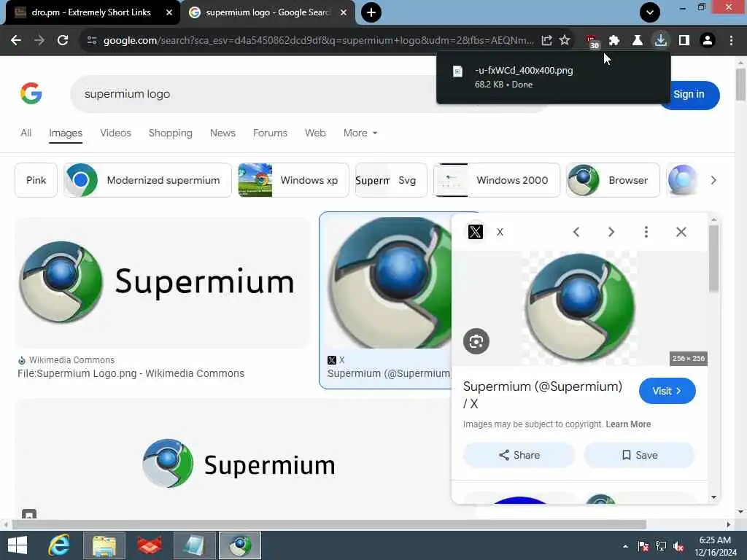This screenshot has height=560, width=747.
Task: Click the Sign in button
Action: pos(689,95)
